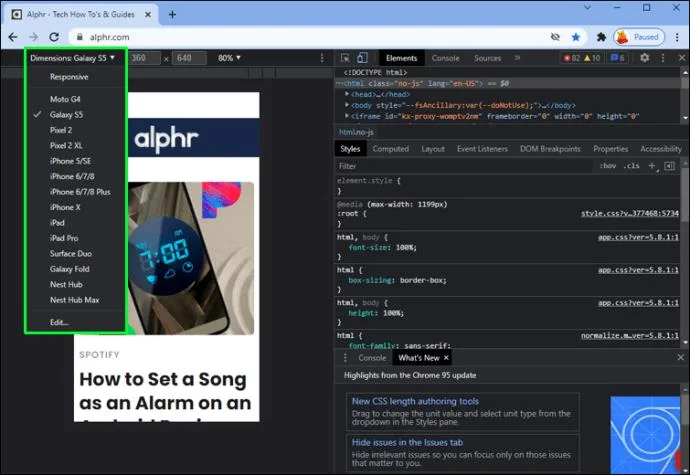Open the Chrome three-dot menu
Image resolution: width=690 pixels, height=475 pixels.
677,37
